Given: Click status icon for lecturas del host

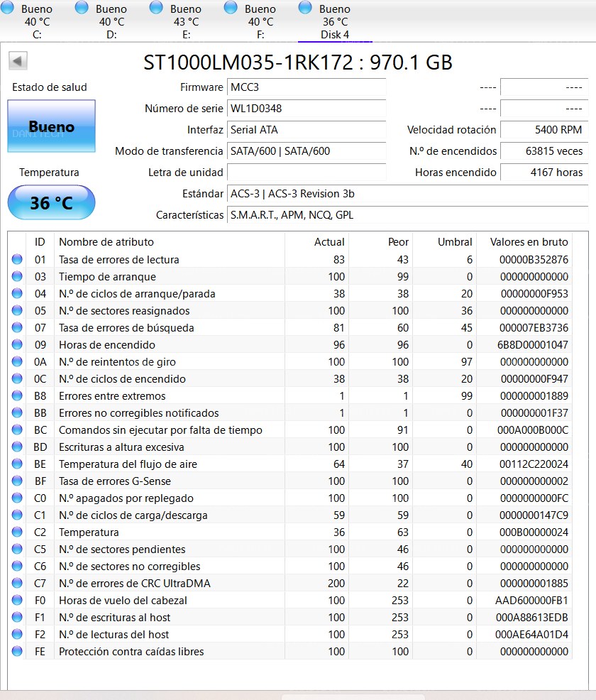Looking at the screenshot, I should coord(17,634).
